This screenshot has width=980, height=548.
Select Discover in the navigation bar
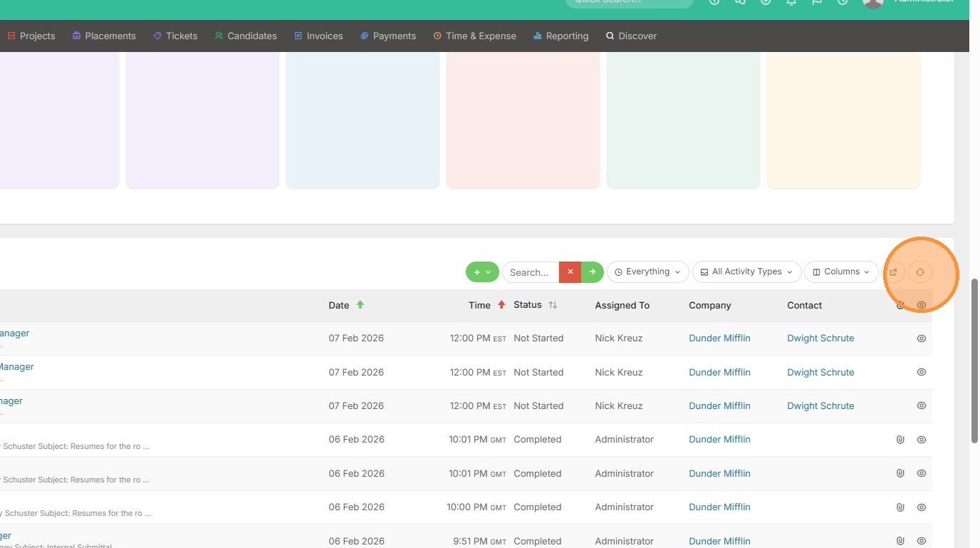631,36
